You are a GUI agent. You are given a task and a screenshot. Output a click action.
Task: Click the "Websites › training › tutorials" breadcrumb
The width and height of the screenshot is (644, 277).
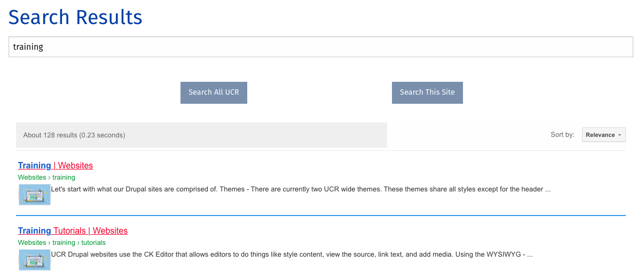61,243
